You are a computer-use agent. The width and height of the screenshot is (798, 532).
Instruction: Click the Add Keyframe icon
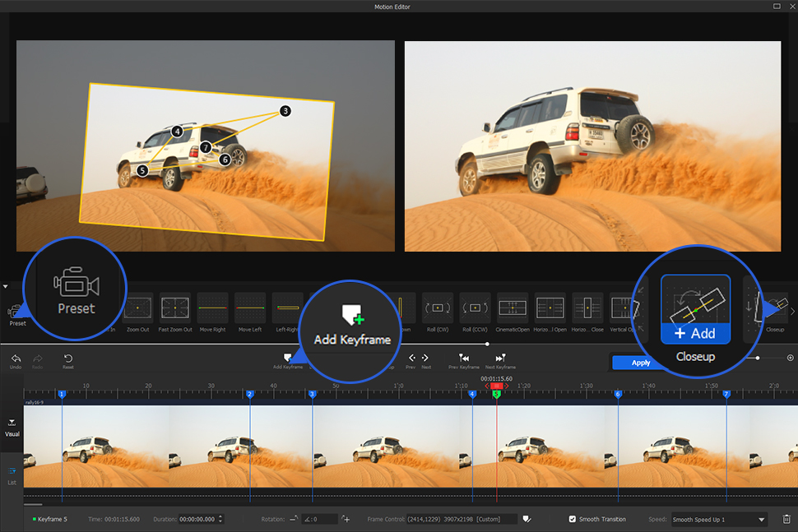point(287,356)
